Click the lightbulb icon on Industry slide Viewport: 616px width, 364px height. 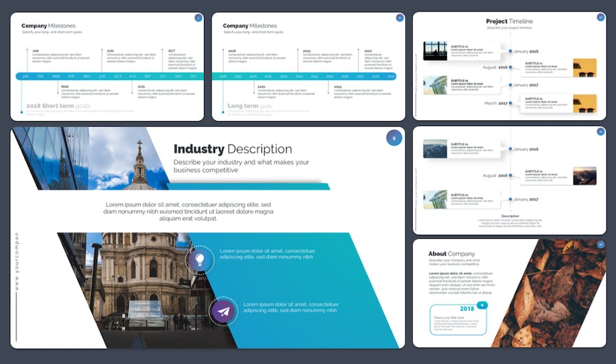(199, 259)
